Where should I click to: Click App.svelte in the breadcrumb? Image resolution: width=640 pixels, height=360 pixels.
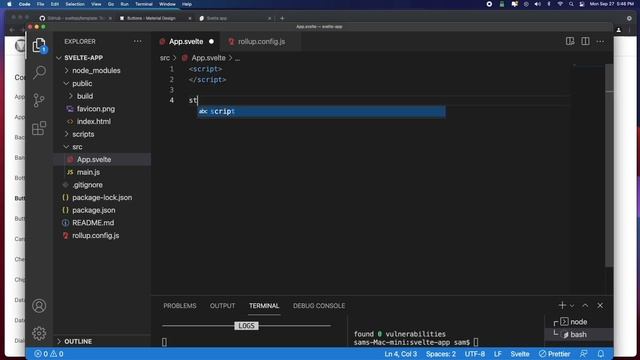(208, 58)
